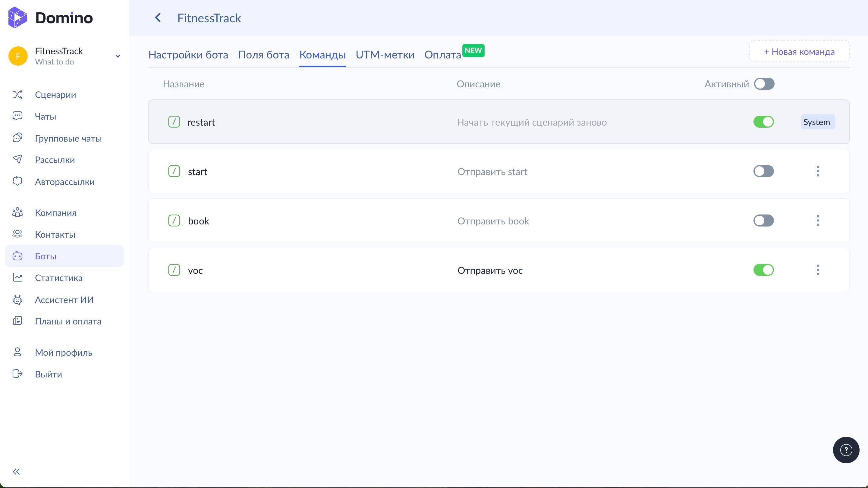Enable the start command toggle
The image size is (868, 488).
[763, 171]
